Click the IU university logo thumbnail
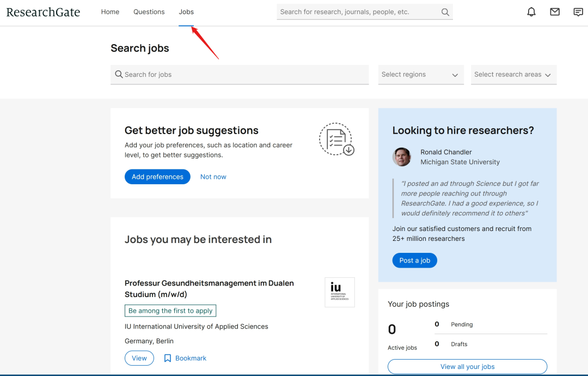588x376 pixels. click(x=340, y=292)
